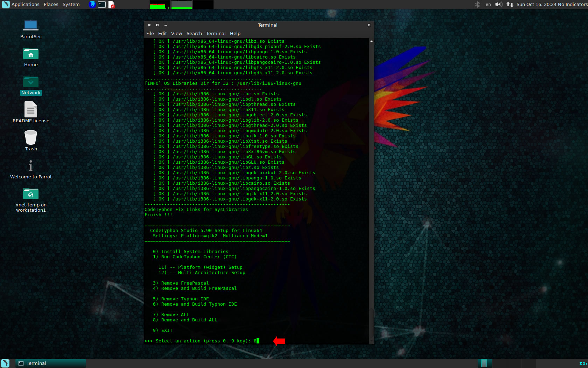
Task: Open the black system monitor graph
Action: 203,5
